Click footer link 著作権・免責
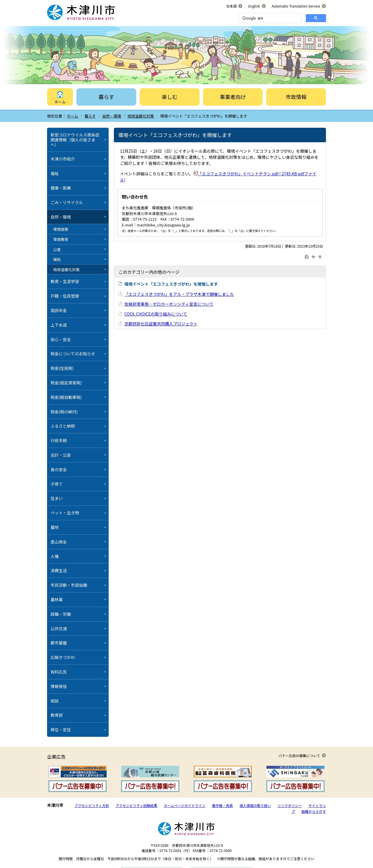Image resolution: width=373 pixels, height=868 pixels. [x=222, y=806]
